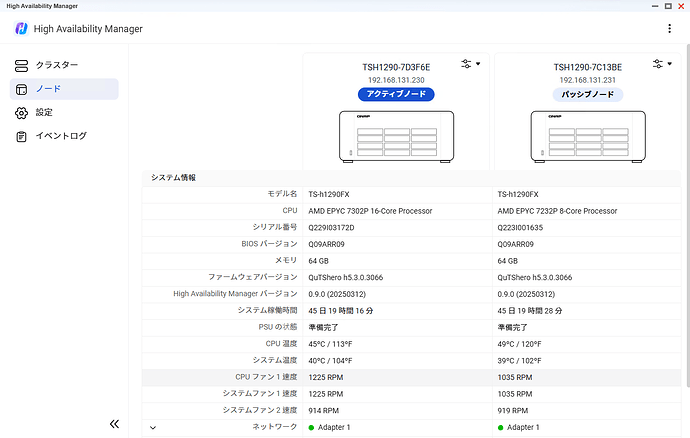Open settings slider icon for TSH1290-7D3F6E
Image resolution: width=690 pixels, height=438 pixels.
469,63
